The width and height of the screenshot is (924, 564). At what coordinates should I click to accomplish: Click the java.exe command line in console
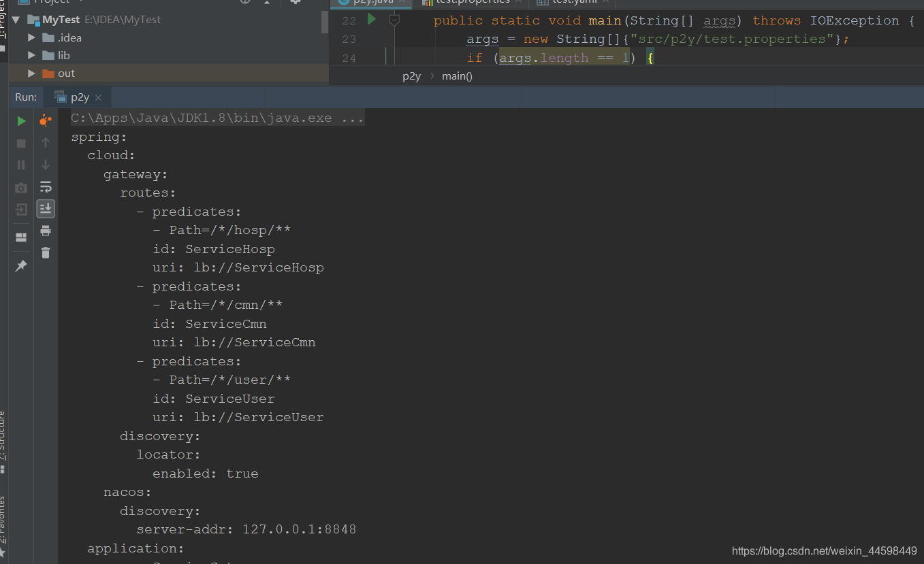pyautogui.click(x=218, y=118)
